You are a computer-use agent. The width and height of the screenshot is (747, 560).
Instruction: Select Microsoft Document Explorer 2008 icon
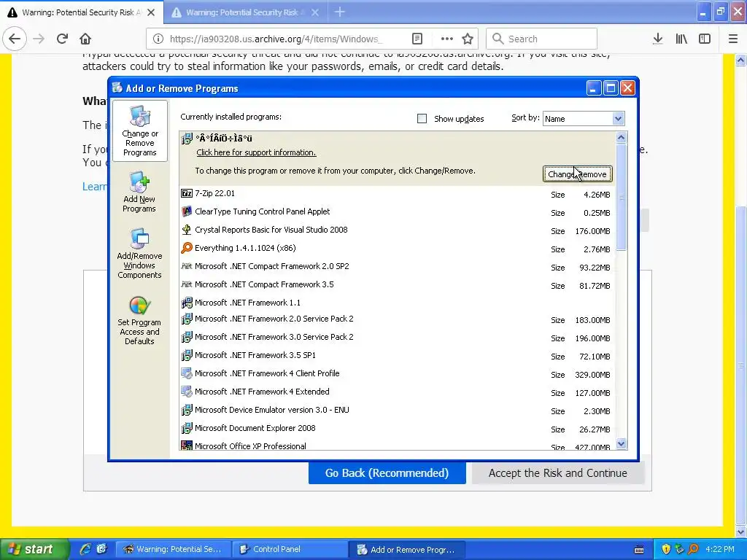(x=187, y=428)
